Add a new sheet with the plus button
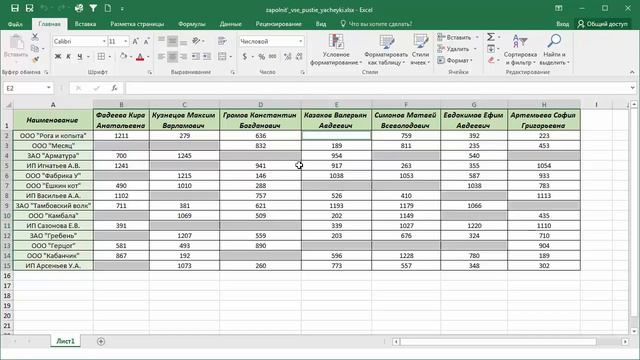Screen dimensions: 640x360 tap(101, 341)
